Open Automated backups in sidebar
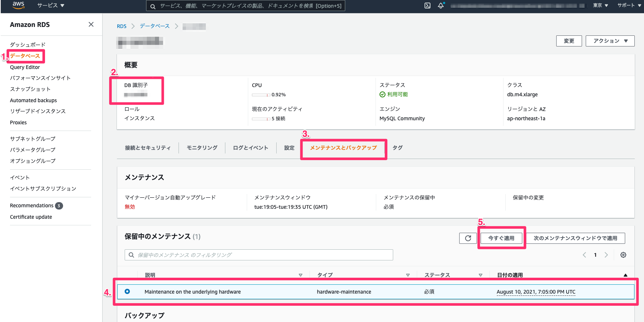Image resolution: width=644 pixels, height=322 pixels. coord(34,100)
